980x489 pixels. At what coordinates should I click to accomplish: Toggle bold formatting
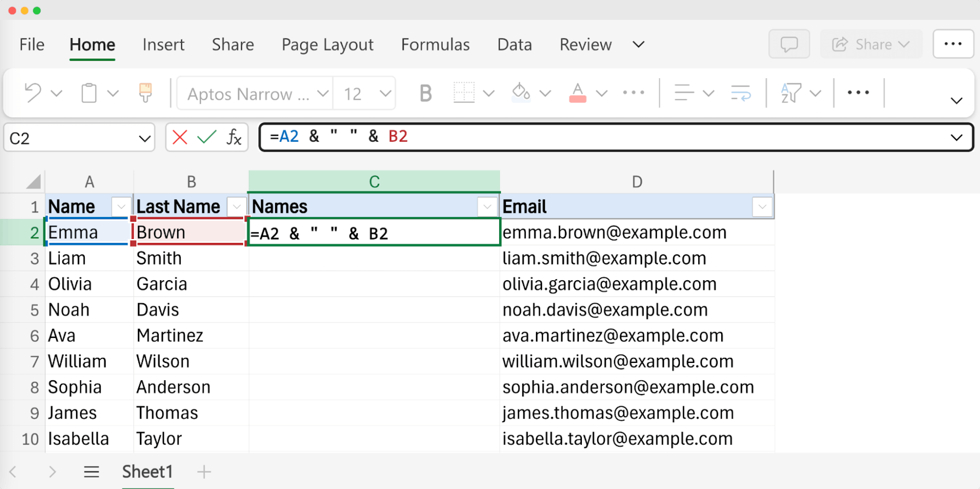pyautogui.click(x=425, y=93)
